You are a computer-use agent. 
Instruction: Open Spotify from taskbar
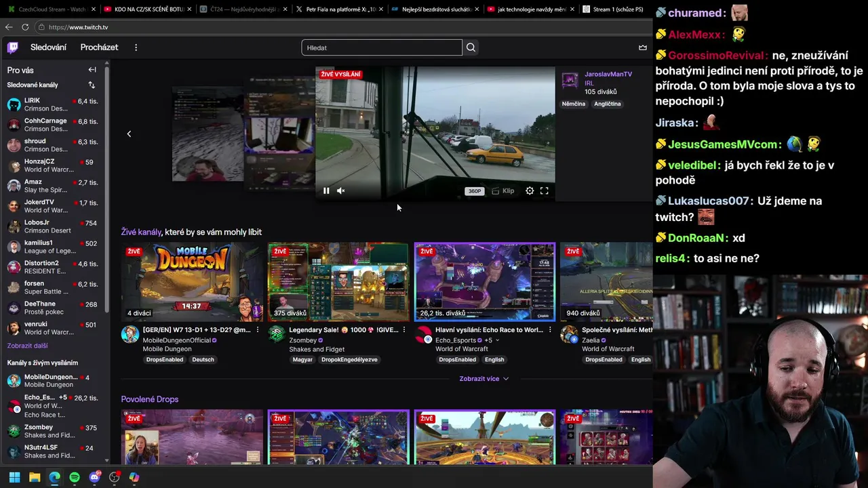(75, 477)
